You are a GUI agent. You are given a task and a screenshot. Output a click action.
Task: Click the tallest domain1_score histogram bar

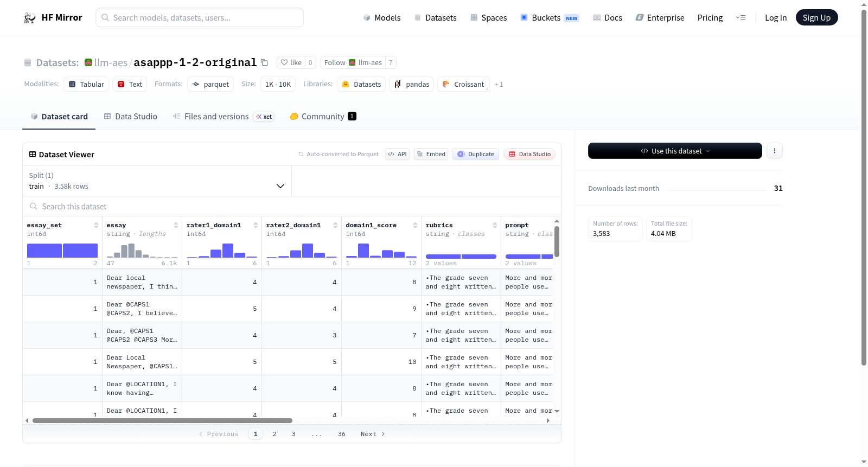363,251
